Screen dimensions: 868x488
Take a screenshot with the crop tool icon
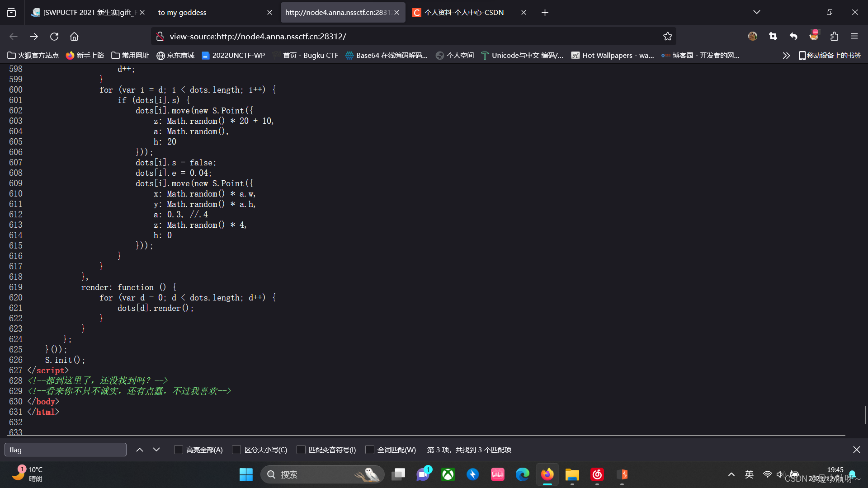tap(773, 36)
